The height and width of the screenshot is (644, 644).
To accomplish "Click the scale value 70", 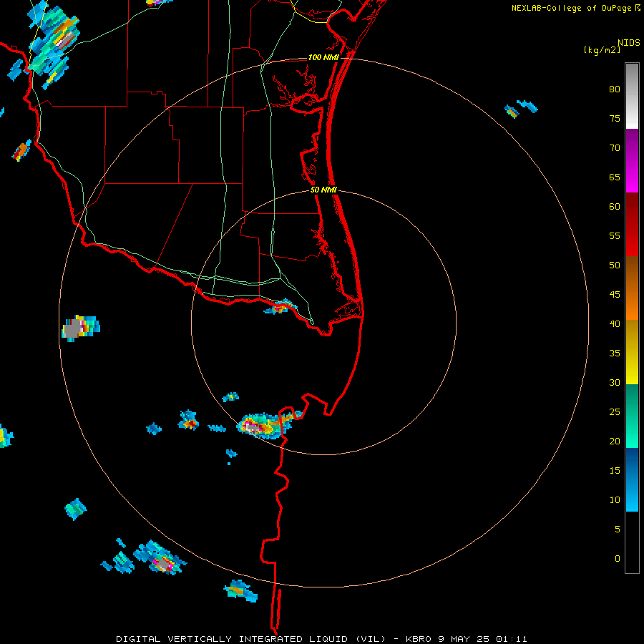I will [615, 148].
